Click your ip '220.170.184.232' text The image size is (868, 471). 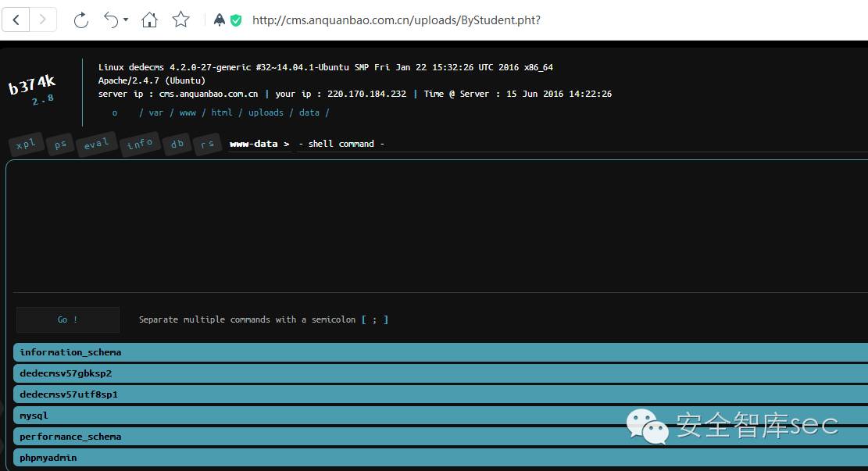click(x=366, y=94)
